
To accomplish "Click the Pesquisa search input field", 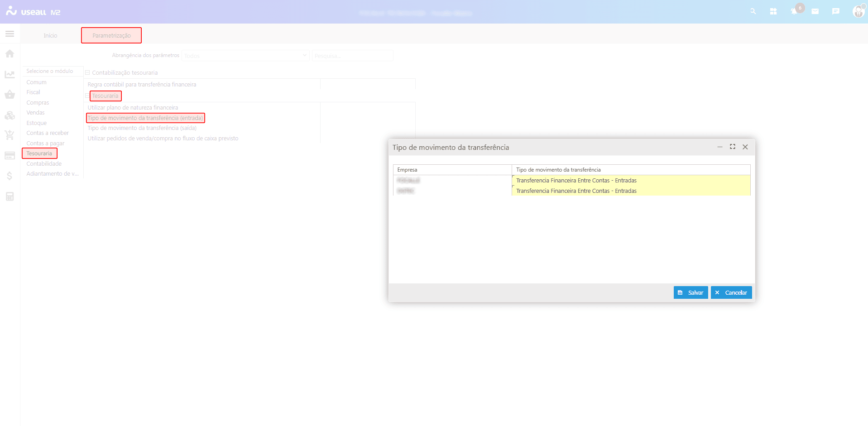I will point(352,56).
